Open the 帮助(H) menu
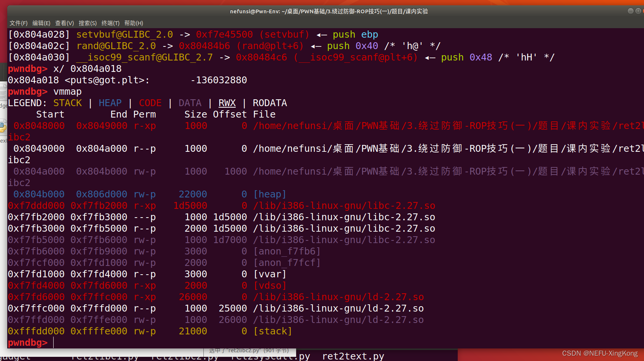Image resolution: width=644 pixels, height=361 pixels. tap(133, 23)
